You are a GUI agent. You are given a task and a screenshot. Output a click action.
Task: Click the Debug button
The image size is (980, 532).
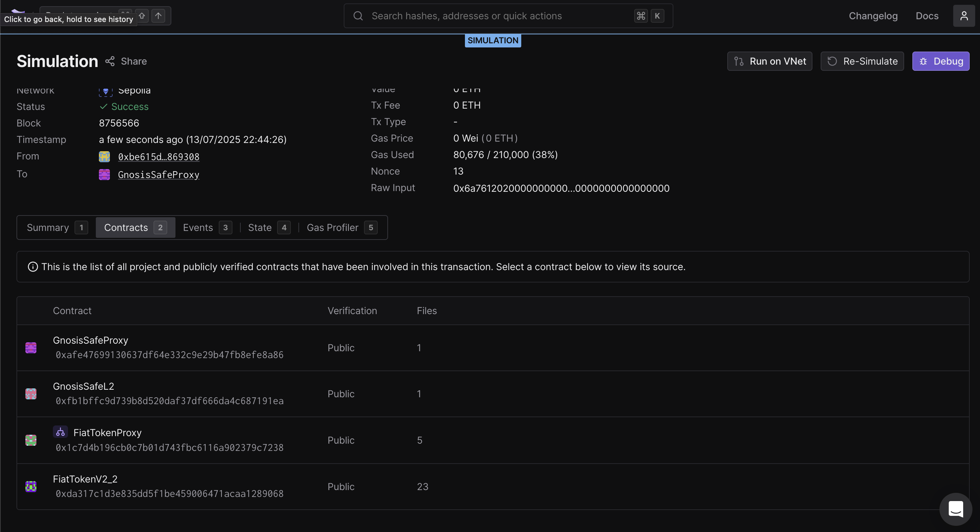[x=941, y=61]
